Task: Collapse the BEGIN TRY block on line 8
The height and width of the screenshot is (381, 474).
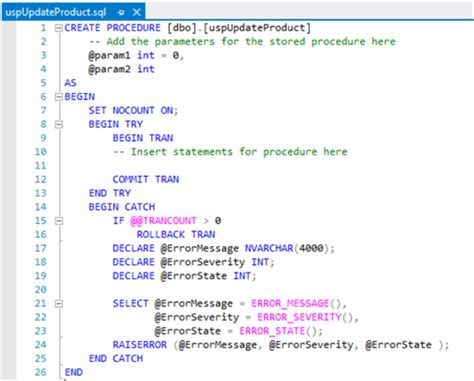Action: point(59,125)
